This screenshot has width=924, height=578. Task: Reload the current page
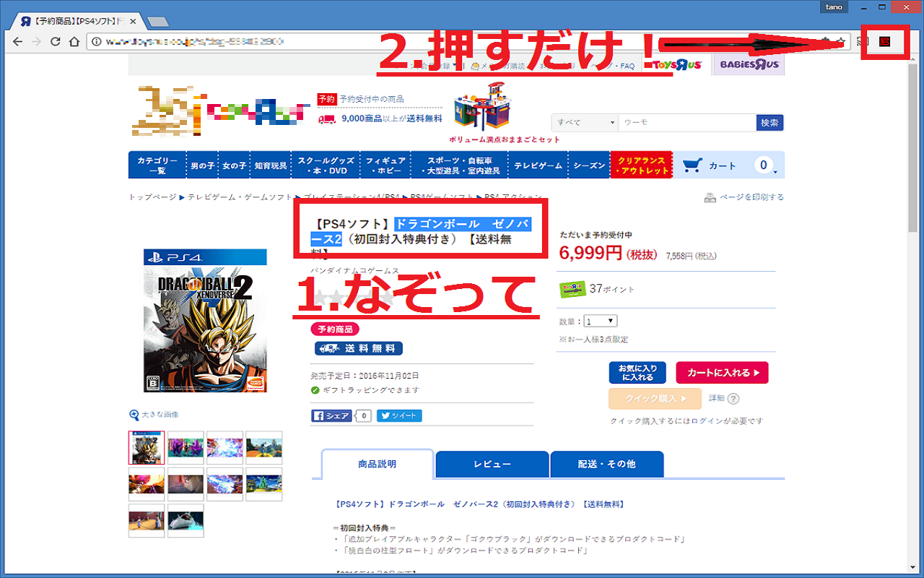pos(56,42)
